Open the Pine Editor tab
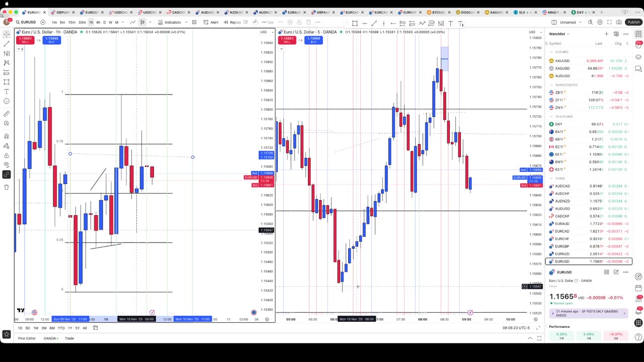 (x=27, y=338)
